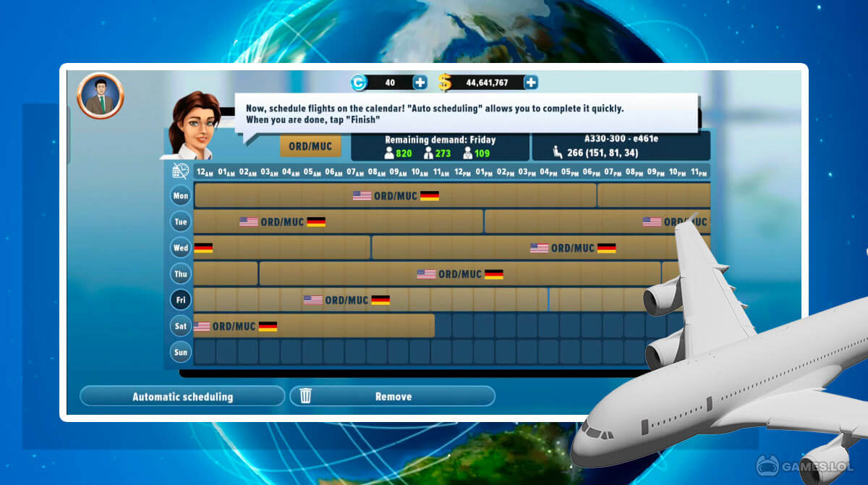The image size is (868, 485).
Task: Click the Remaining demand: Friday label
Action: pyautogui.click(x=440, y=140)
